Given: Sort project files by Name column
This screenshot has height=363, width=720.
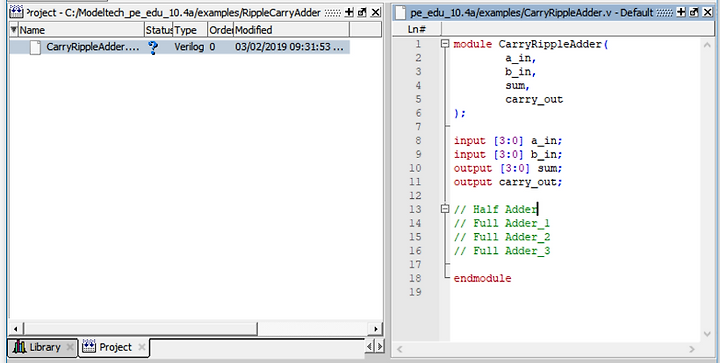Looking at the screenshot, I should [81, 30].
